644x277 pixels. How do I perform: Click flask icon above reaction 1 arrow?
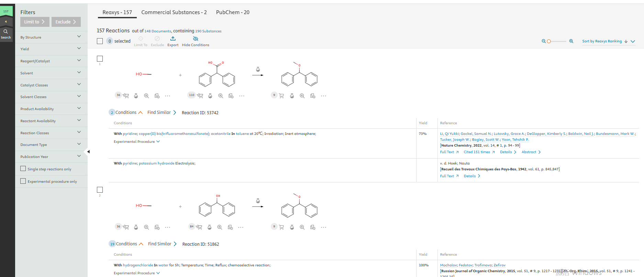point(258,69)
